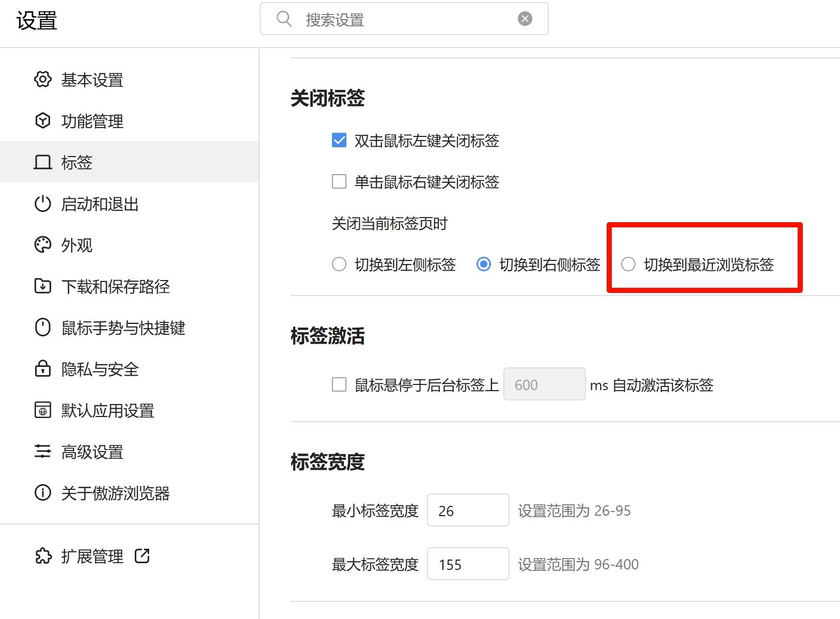The image size is (840, 619).
Task: Click the lock icon for 隐私与安全
Action: (43, 369)
